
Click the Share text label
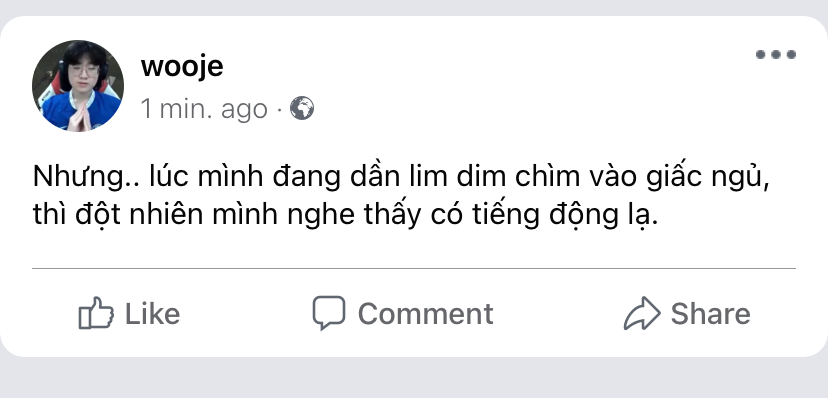tap(710, 314)
